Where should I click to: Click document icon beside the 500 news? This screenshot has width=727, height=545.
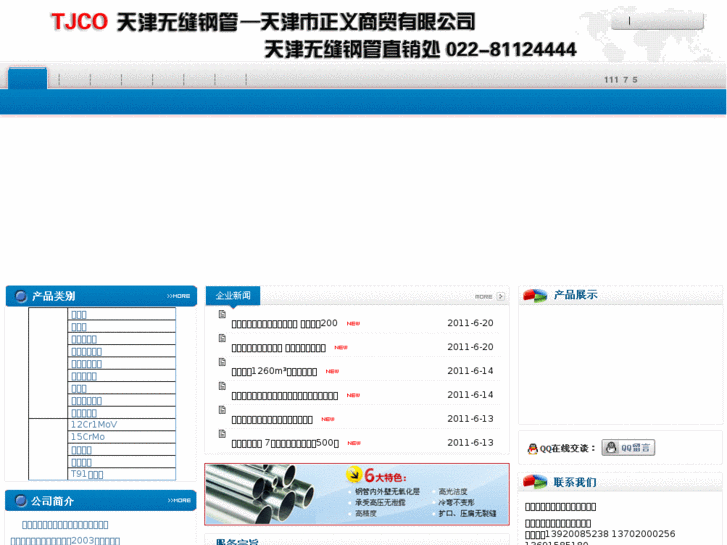coord(222,434)
